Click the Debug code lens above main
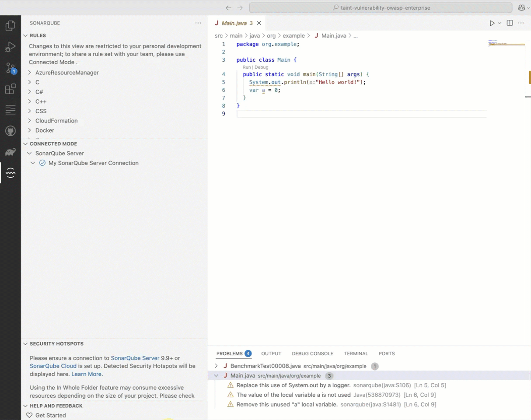 point(262,67)
